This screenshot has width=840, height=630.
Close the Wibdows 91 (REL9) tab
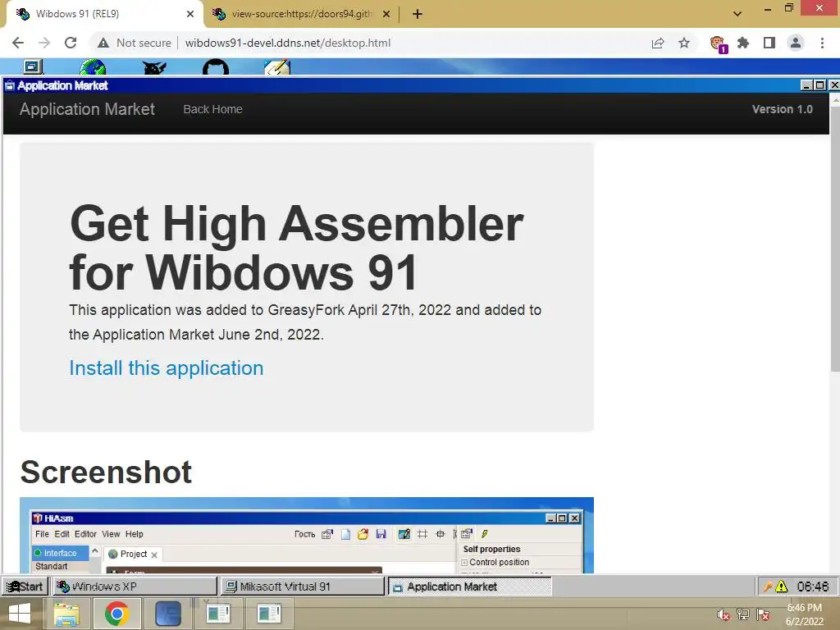click(190, 14)
